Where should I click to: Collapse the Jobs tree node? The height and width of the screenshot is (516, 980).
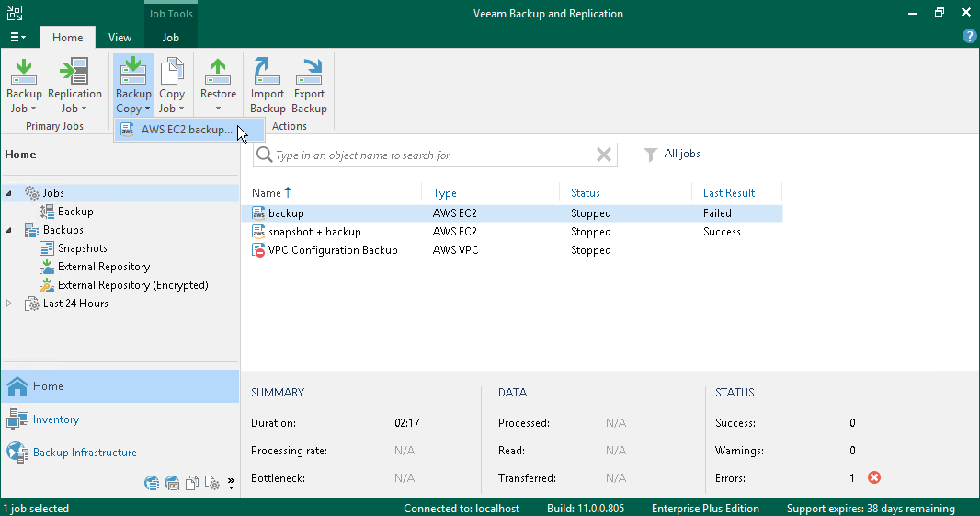pyautogui.click(x=9, y=193)
